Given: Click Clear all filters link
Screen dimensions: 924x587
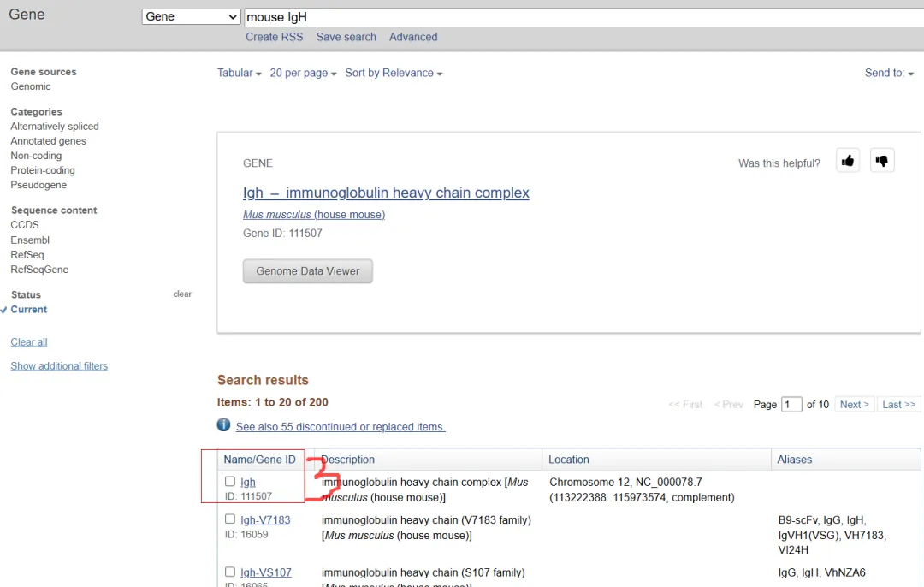Looking at the screenshot, I should point(29,342).
